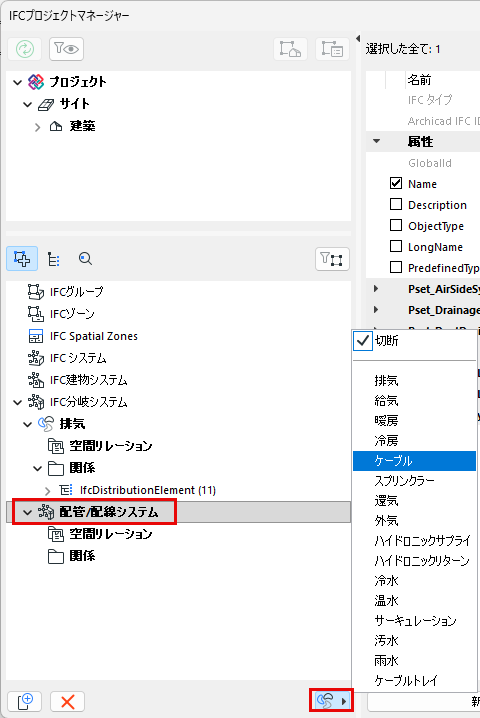Viewport: 480px width, 718px height.
Task: Choose the checked 切断 menu item
Action: (x=415, y=341)
